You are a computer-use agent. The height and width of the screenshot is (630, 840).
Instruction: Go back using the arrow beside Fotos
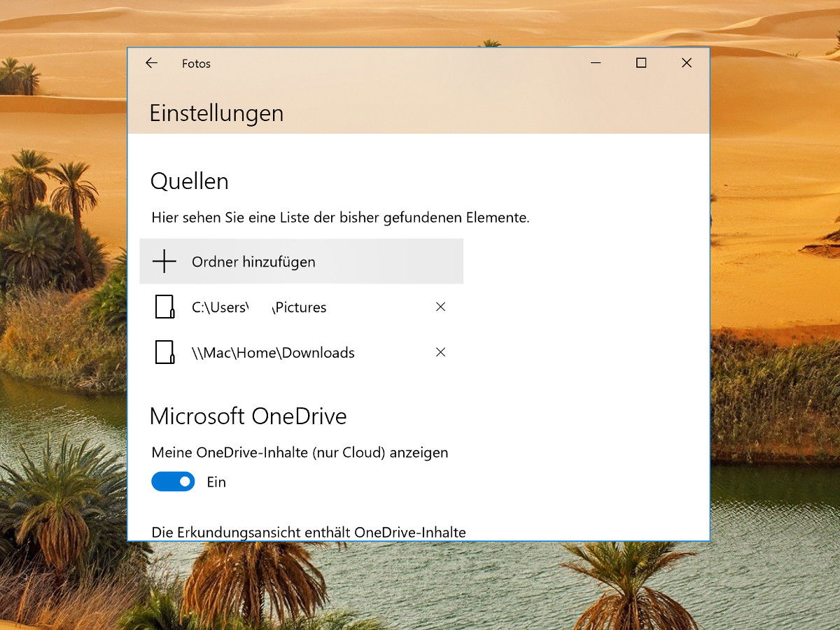tap(151, 63)
